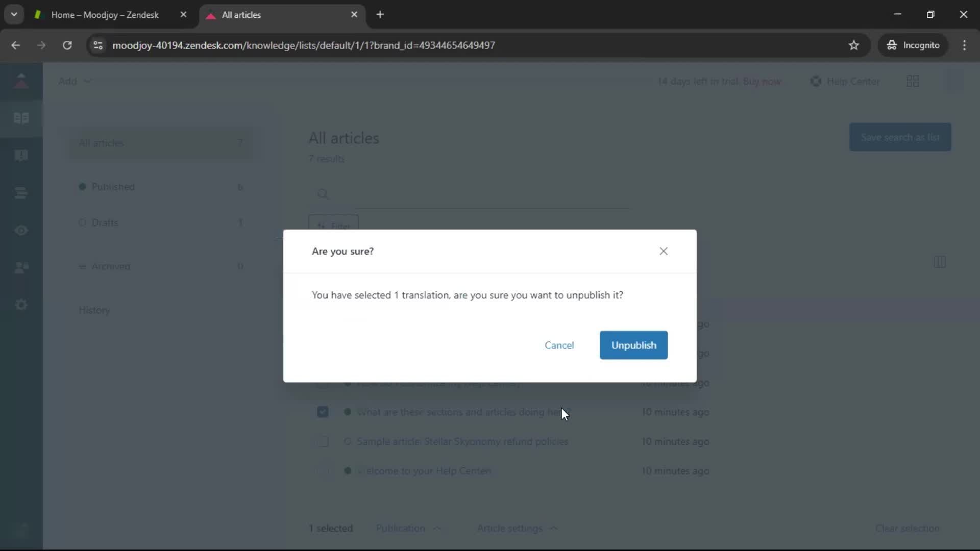Open the Manage articles book icon

21,118
